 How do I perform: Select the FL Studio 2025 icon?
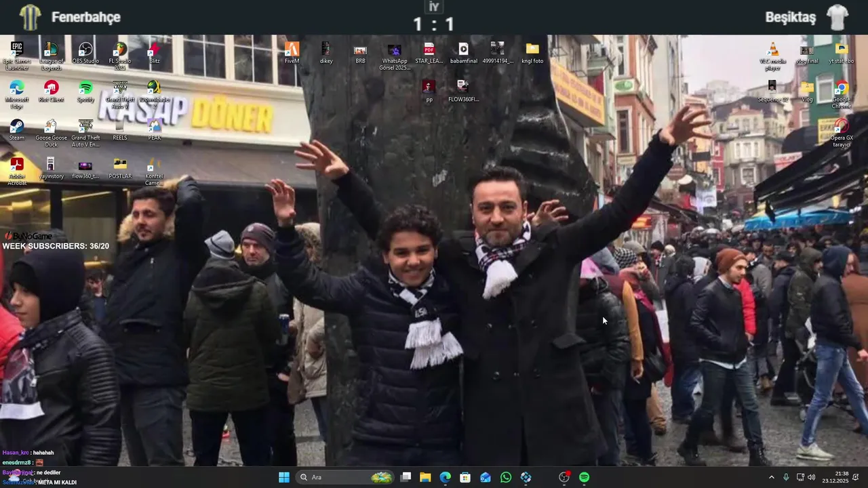click(x=120, y=55)
